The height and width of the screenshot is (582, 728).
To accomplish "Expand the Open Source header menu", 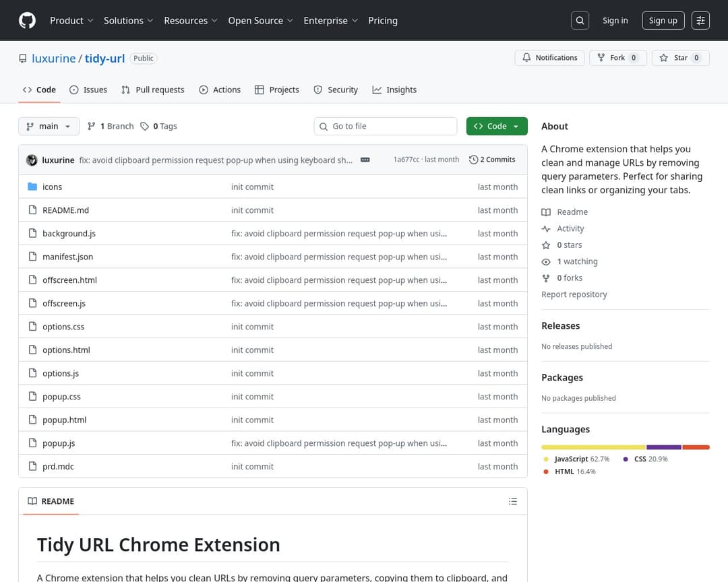I will point(260,20).
